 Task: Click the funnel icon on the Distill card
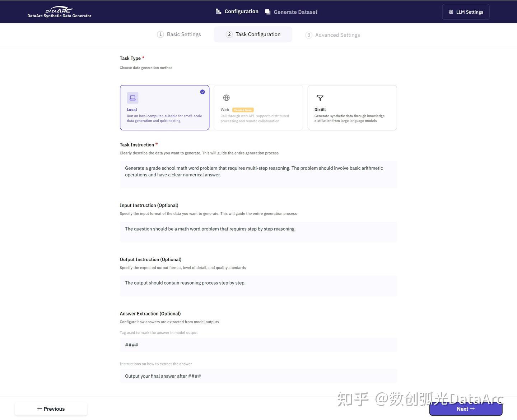320,97
